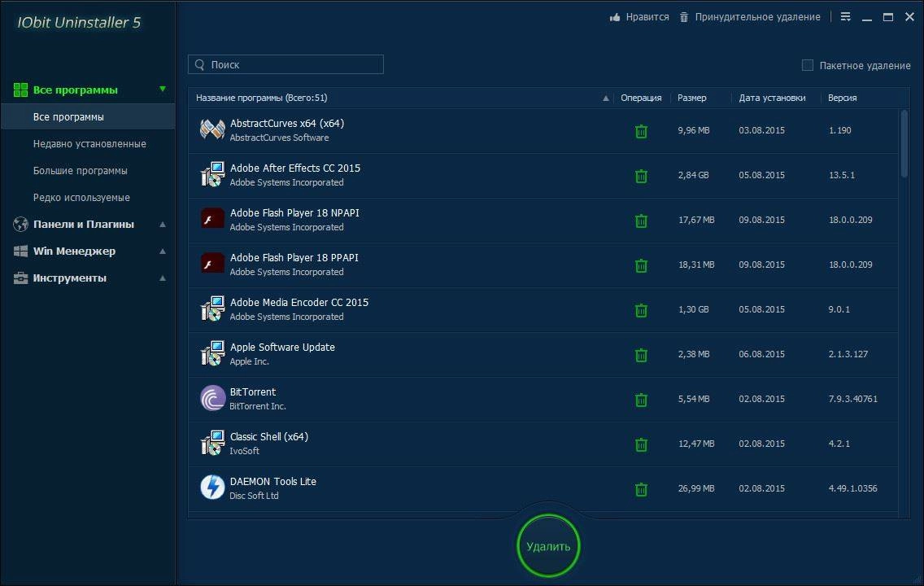
Task: Click the Операция column header
Action: tap(641, 98)
